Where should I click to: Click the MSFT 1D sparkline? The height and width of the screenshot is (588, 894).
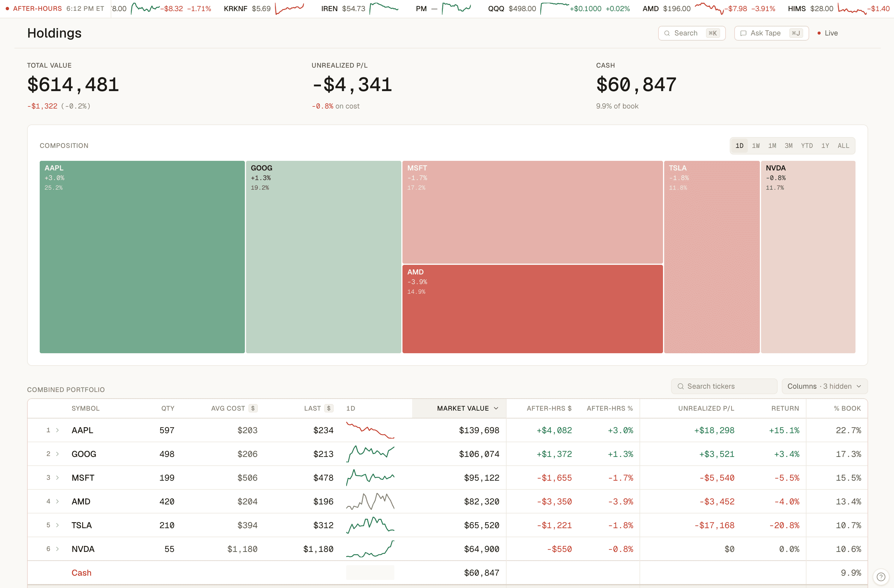click(x=370, y=478)
